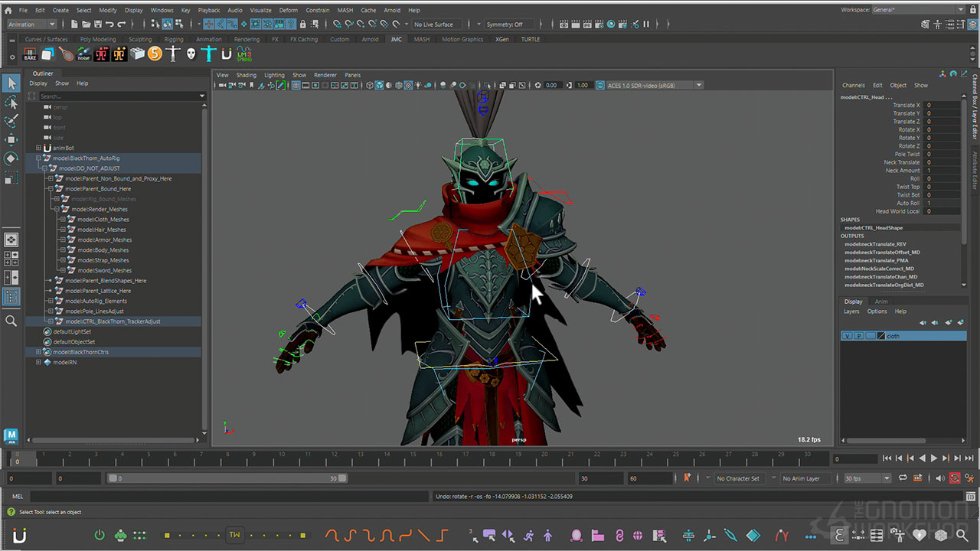Pick the Paint Selection tool
The image size is (980, 551).
(11, 121)
